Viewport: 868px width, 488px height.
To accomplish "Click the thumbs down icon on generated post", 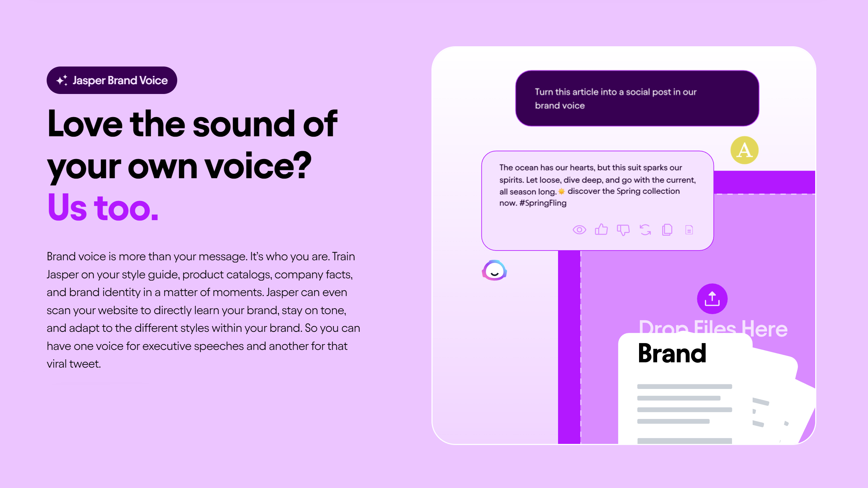I will click(623, 230).
